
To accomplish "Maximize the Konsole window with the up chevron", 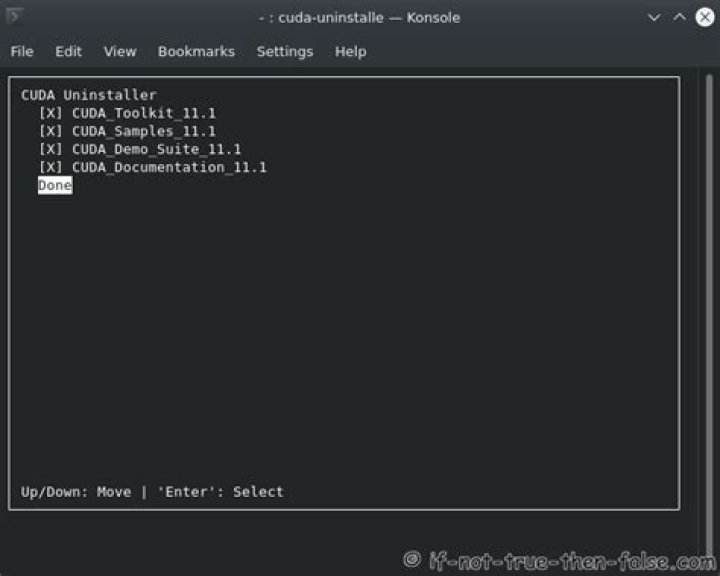I will (679, 17).
